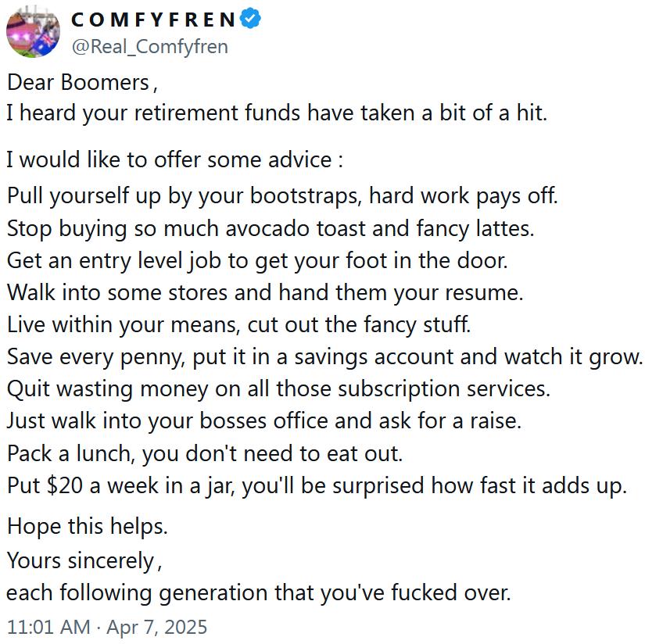The image size is (645, 644).
Task: Click the 'Save every penny' savings account line
Action: (x=324, y=357)
